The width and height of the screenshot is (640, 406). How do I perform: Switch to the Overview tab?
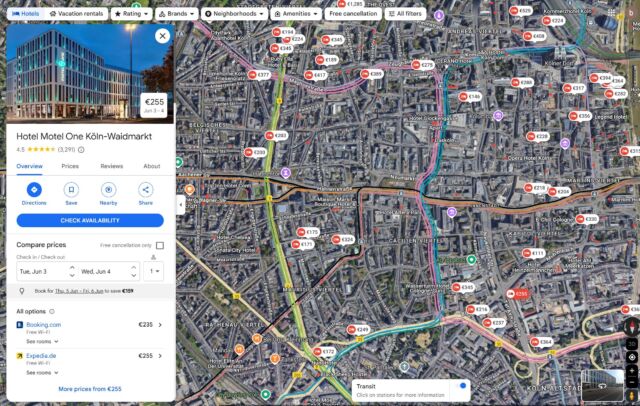pyautogui.click(x=29, y=166)
